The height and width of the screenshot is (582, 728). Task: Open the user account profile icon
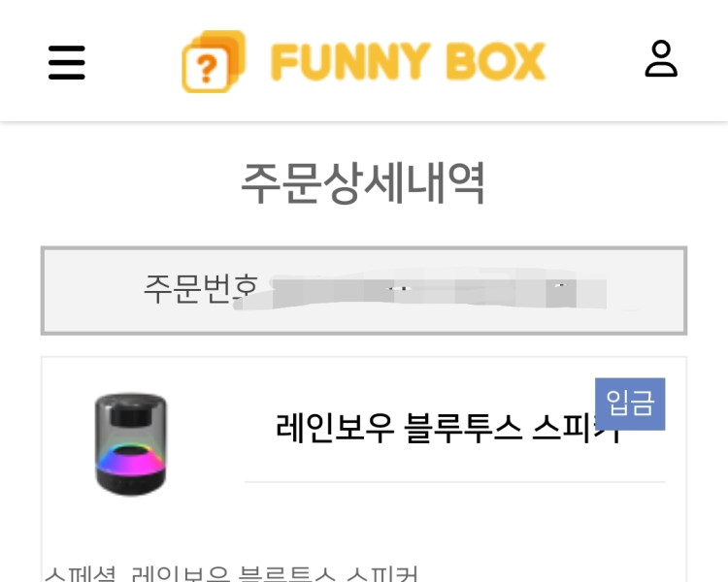coord(661,59)
